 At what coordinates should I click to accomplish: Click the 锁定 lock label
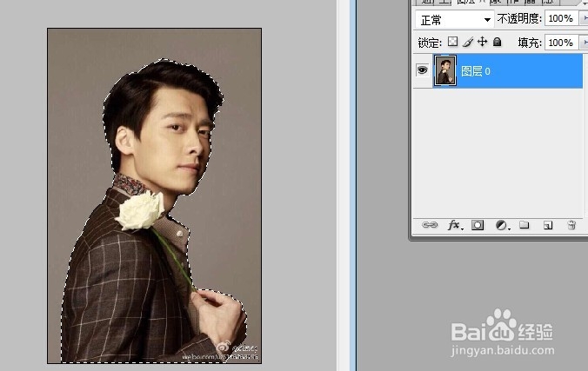pos(430,43)
